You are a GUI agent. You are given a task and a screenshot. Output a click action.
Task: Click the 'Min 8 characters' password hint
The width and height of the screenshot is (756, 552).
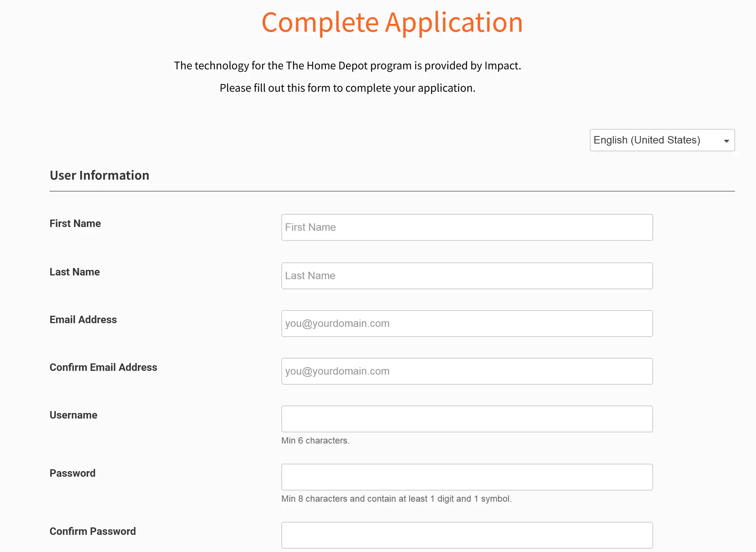coord(396,499)
